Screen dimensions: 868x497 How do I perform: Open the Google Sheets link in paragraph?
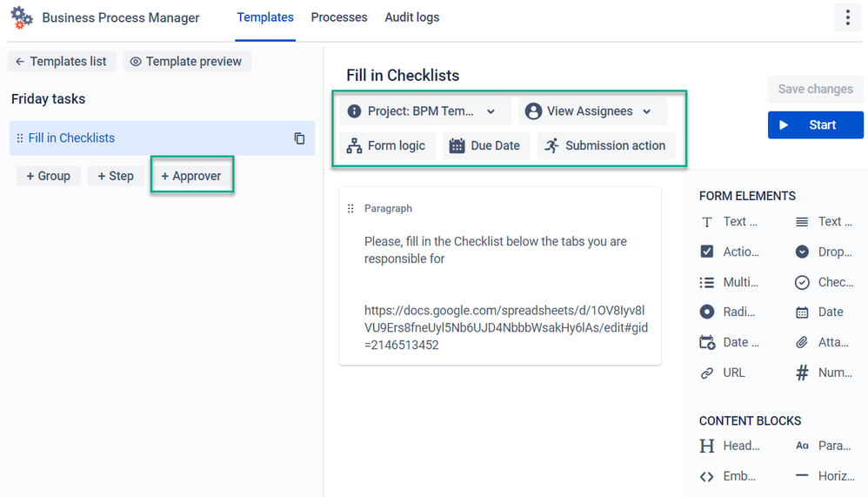click(505, 328)
